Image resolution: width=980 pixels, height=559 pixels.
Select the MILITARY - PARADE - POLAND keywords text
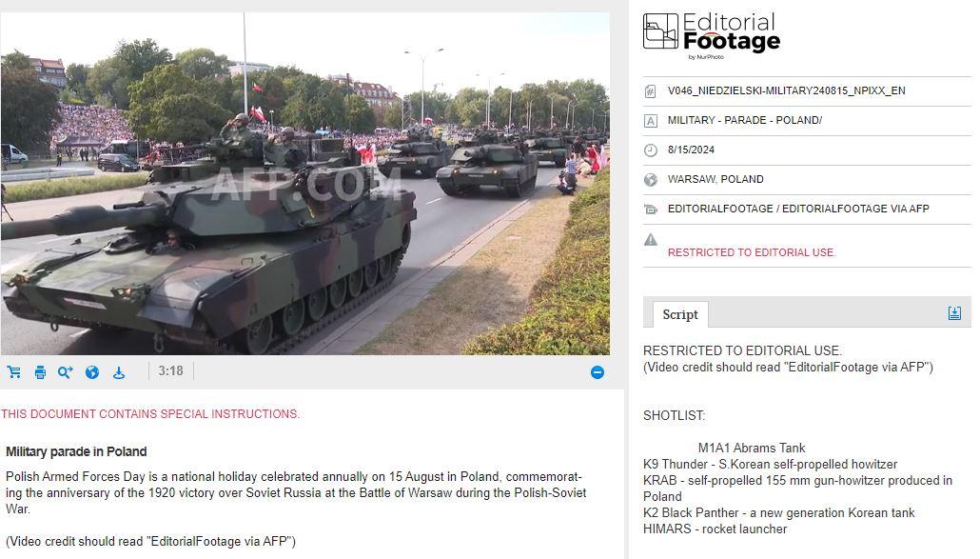(x=744, y=120)
